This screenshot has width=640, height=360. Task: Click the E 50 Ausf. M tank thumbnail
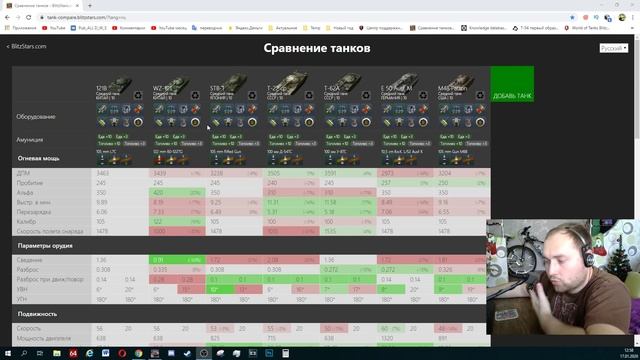click(406, 82)
